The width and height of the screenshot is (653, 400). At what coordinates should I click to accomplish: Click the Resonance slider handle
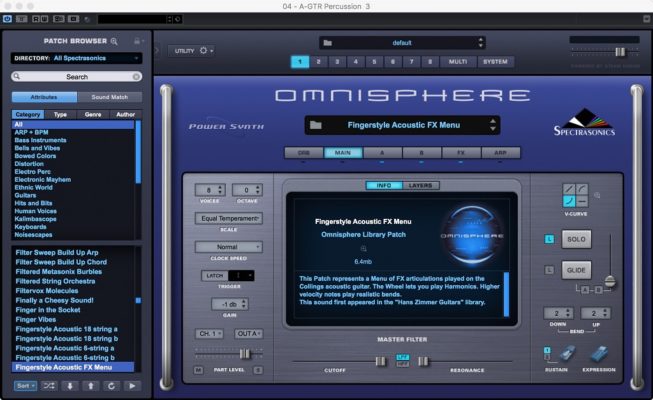click(x=423, y=361)
